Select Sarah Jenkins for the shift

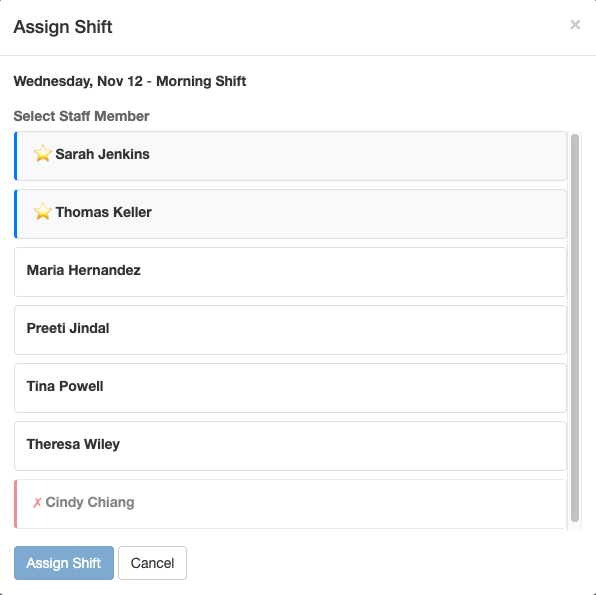[x=290, y=156]
